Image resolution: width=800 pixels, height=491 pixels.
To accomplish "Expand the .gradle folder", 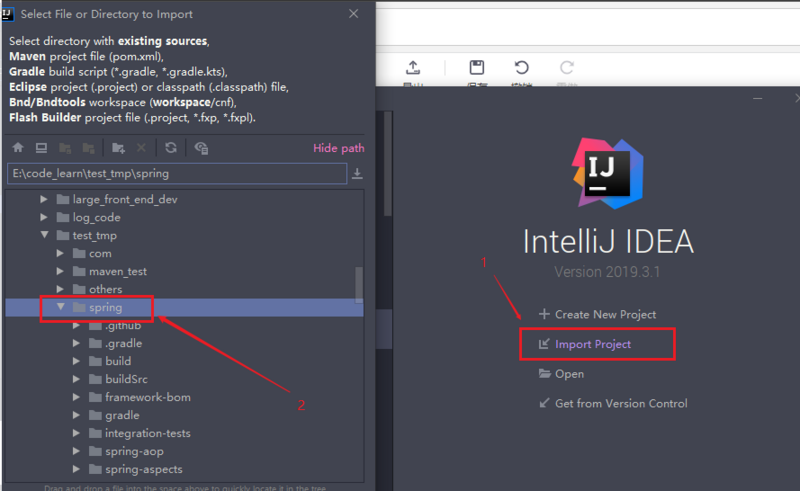I will [76, 343].
